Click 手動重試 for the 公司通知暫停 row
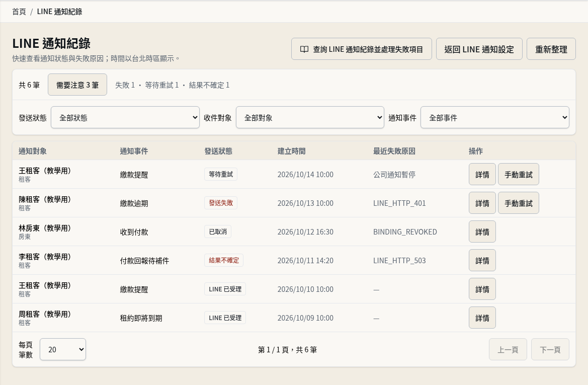The height and width of the screenshot is (385, 588). pos(518,174)
